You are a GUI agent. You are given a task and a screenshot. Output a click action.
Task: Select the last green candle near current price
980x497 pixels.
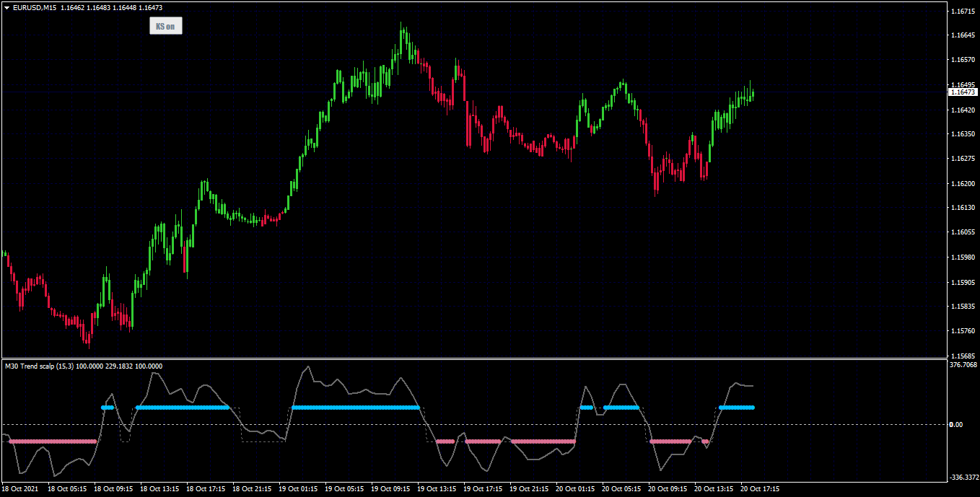pos(753,94)
